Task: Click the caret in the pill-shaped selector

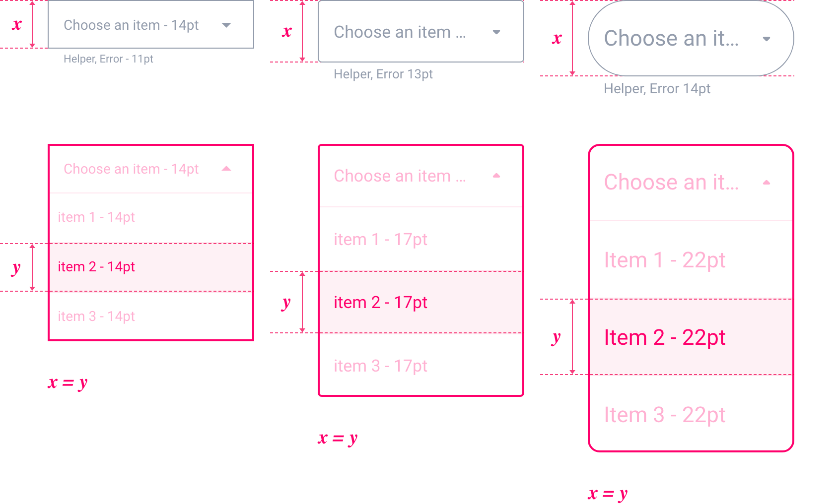Action: click(x=766, y=38)
